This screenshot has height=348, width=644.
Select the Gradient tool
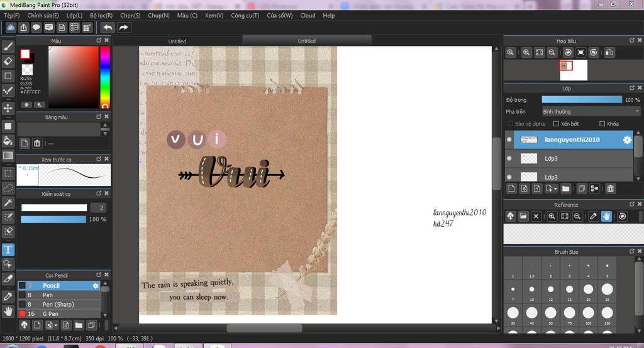[x=8, y=156]
